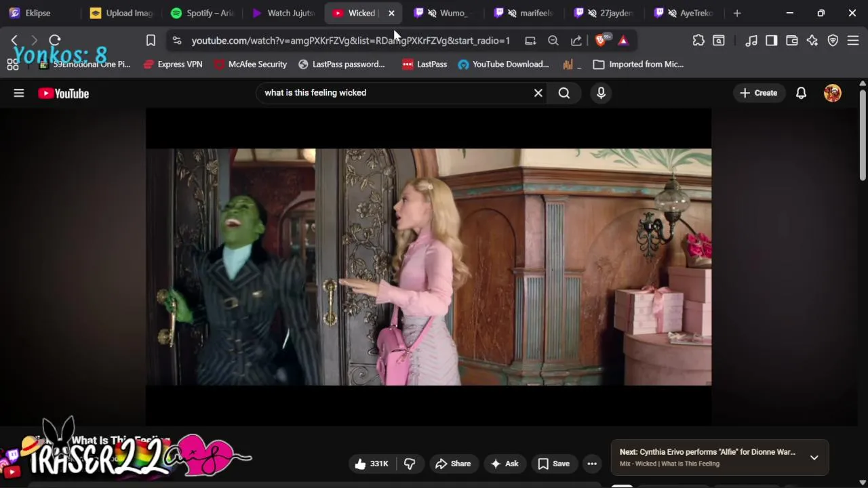Image resolution: width=868 pixels, height=488 pixels.
Task: Open the McAfee Security bookmark
Action: pos(250,64)
